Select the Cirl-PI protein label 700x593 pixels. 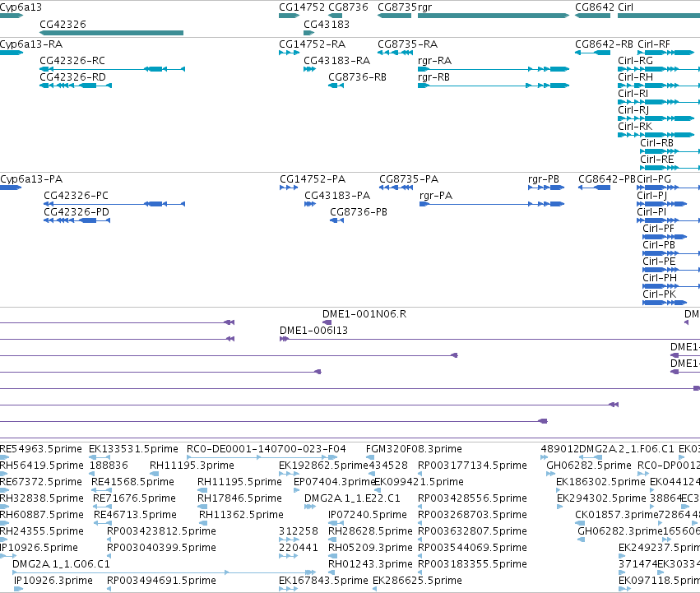coord(651,212)
